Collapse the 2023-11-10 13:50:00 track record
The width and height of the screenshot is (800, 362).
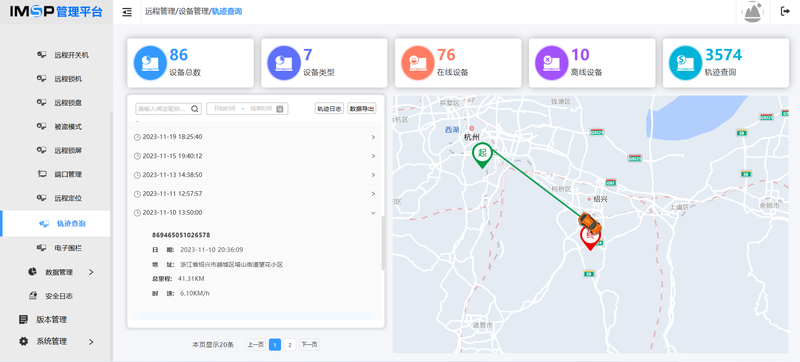255,213
